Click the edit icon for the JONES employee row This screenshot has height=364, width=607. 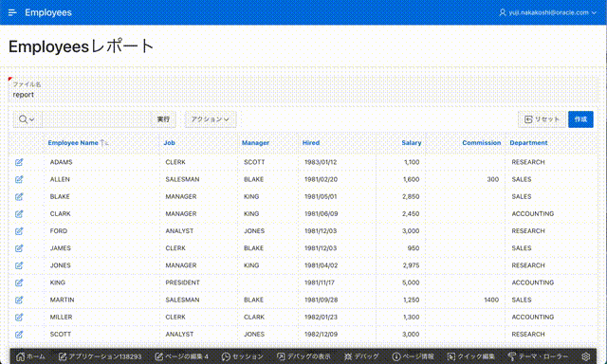[x=19, y=265]
